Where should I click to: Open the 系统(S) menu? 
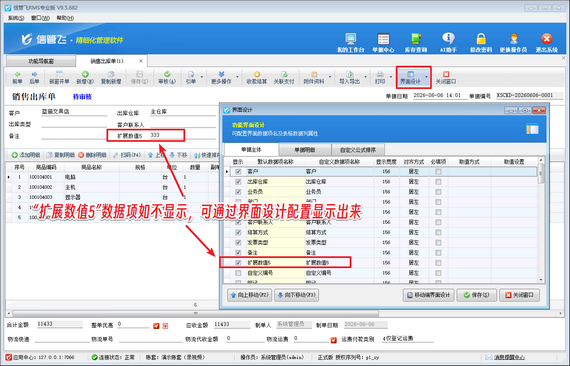click(16, 18)
